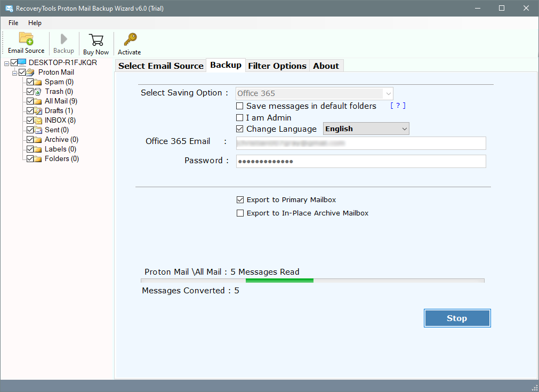Collapse the Proton Mail tree node

pos(15,73)
